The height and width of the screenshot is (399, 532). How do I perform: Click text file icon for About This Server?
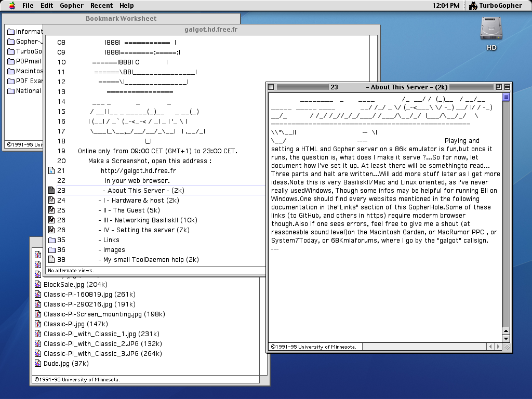pyautogui.click(x=51, y=190)
